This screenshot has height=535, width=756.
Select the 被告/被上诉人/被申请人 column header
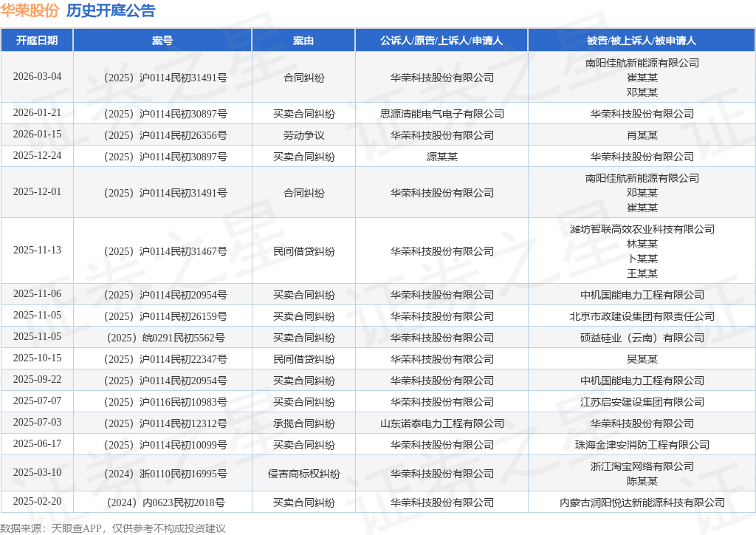click(x=642, y=41)
